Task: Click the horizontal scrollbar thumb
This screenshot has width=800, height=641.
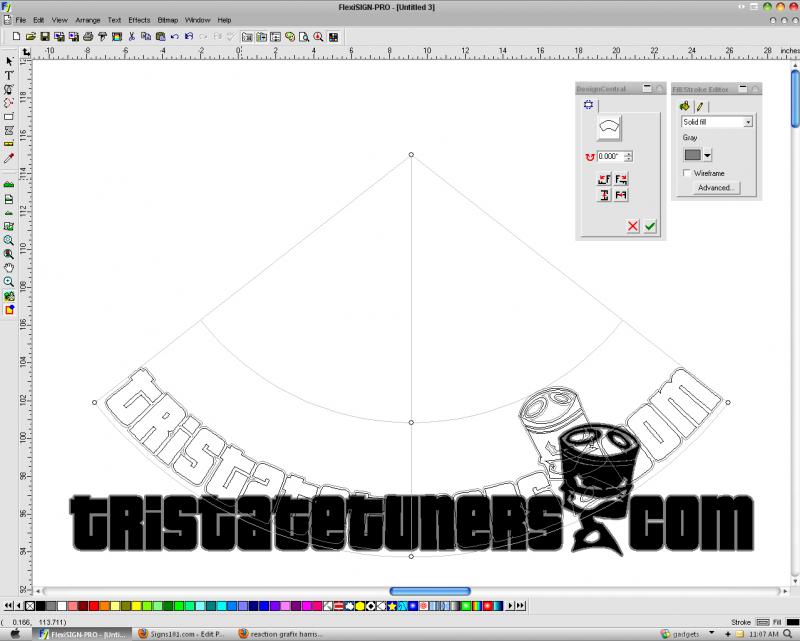Action: click(430, 591)
